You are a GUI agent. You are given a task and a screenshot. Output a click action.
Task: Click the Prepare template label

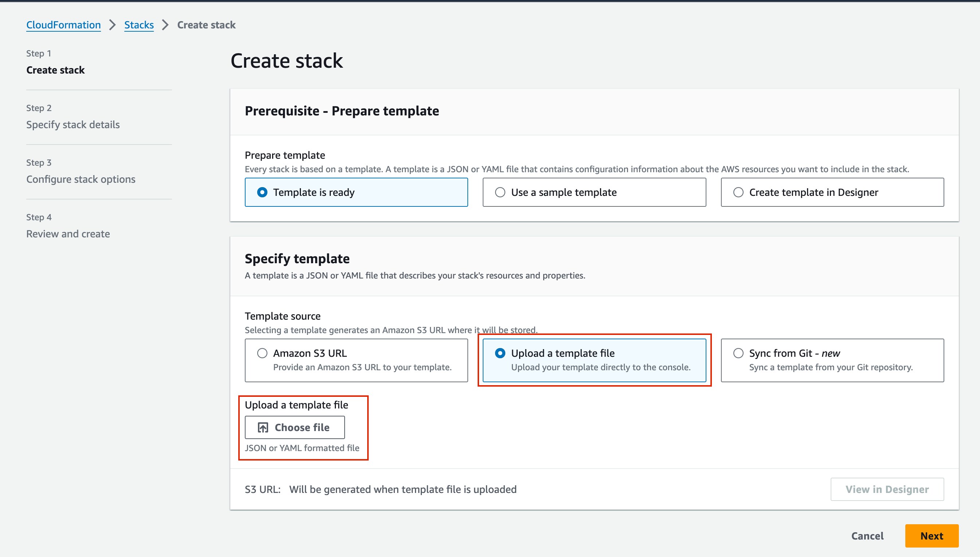click(x=285, y=155)
